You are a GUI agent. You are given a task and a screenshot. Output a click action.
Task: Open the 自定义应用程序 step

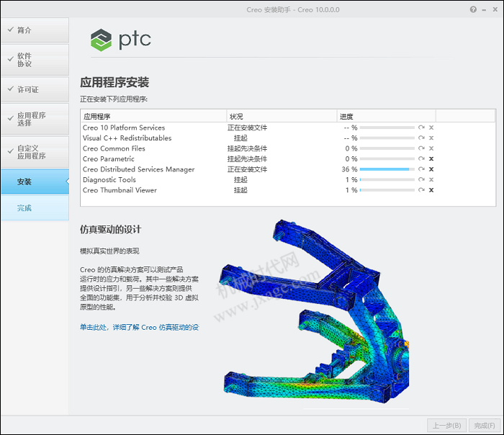pos(35,152)
